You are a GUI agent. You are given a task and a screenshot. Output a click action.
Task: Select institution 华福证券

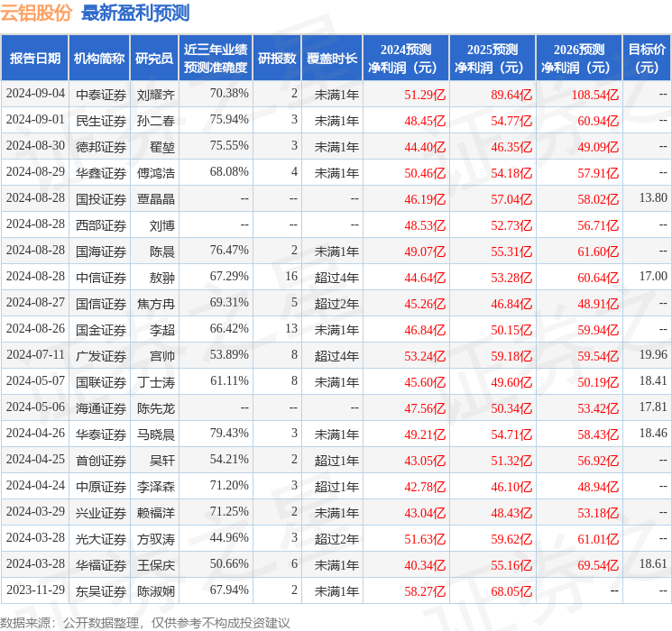click(x=101, y=565)
